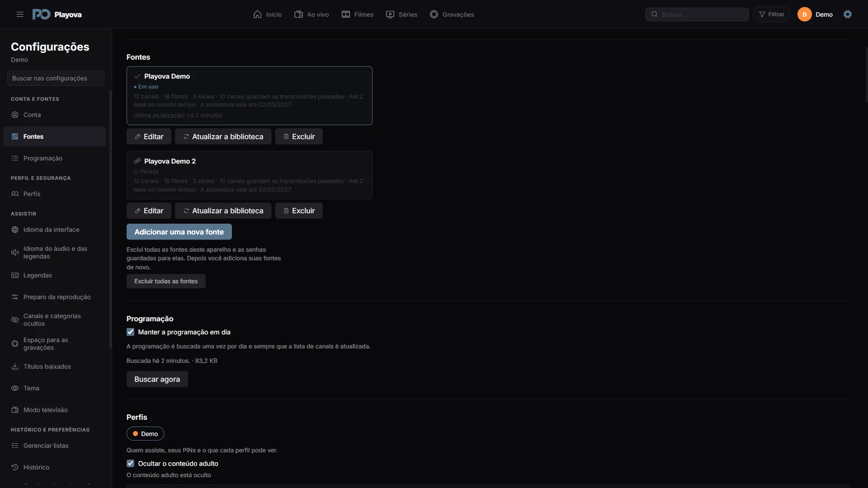Open Tema settings item
The width and height of the screenshot is (868, 488).
pyautogui.click(x=55, y=388)
